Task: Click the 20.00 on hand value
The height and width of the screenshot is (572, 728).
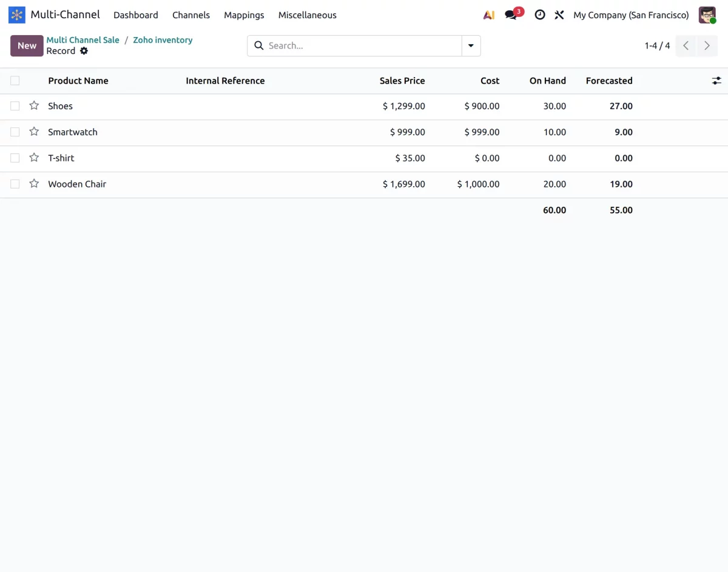Action: point(554,184)
